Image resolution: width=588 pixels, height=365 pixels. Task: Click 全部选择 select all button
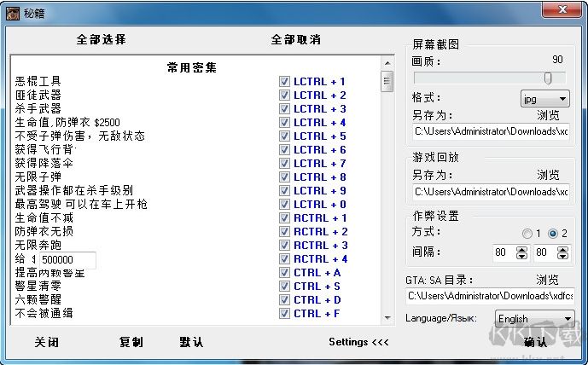102,39
